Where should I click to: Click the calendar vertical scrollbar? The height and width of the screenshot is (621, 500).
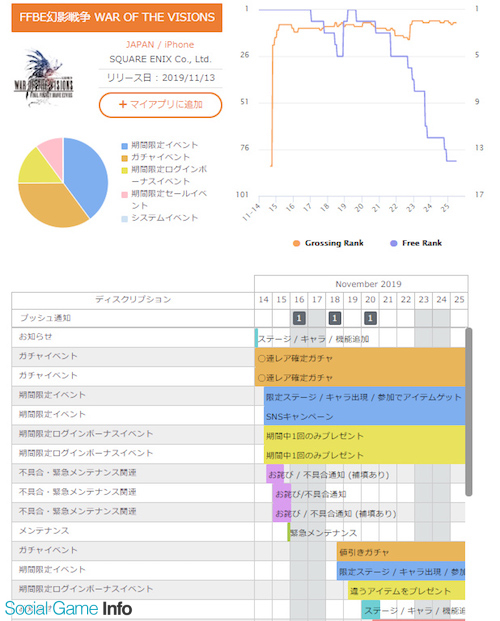pos(469,412)
